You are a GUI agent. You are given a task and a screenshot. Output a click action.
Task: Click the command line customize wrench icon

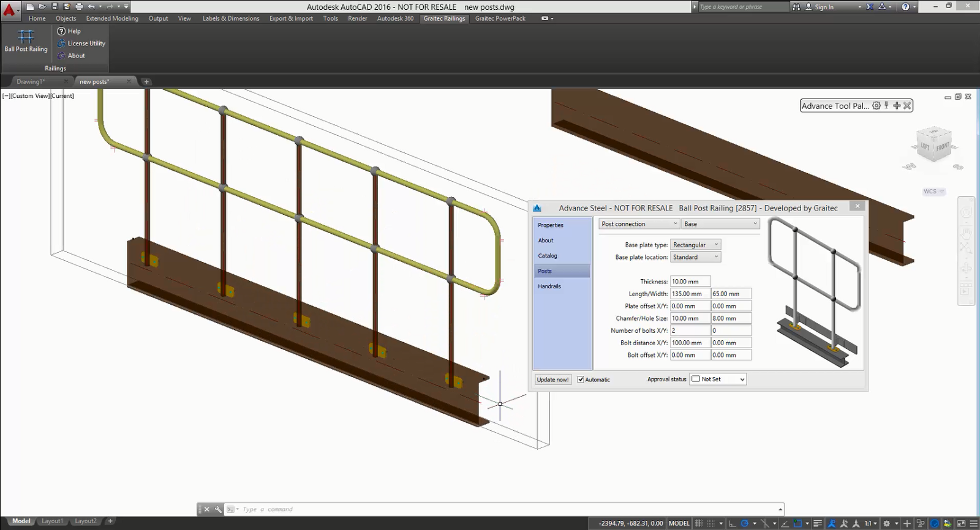pyautogui.click(x=217, y=509)
